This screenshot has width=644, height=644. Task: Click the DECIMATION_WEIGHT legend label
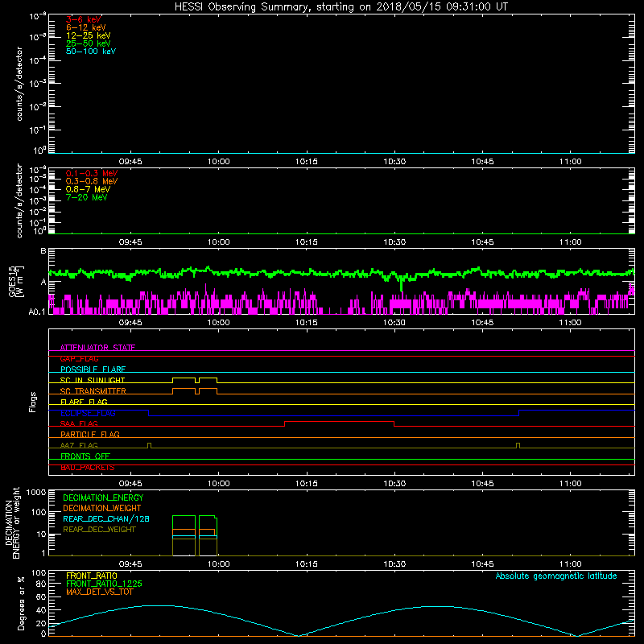tap(102, 508)
